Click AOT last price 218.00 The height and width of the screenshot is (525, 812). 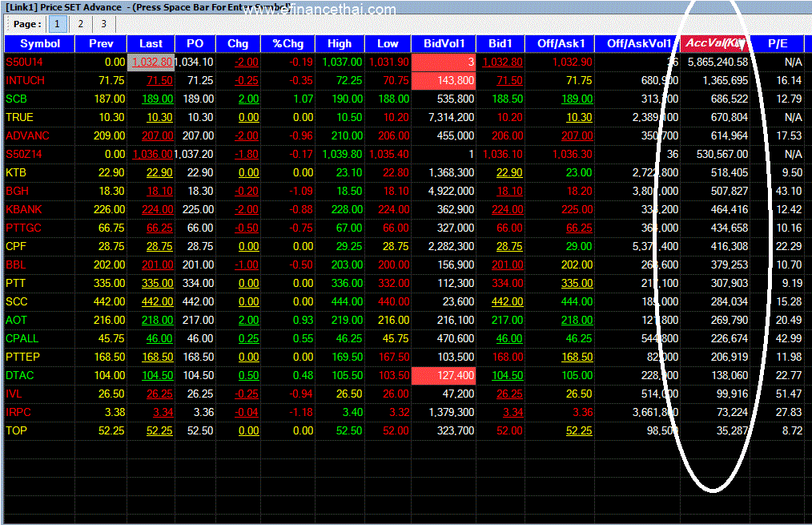(x=158, y=321)
